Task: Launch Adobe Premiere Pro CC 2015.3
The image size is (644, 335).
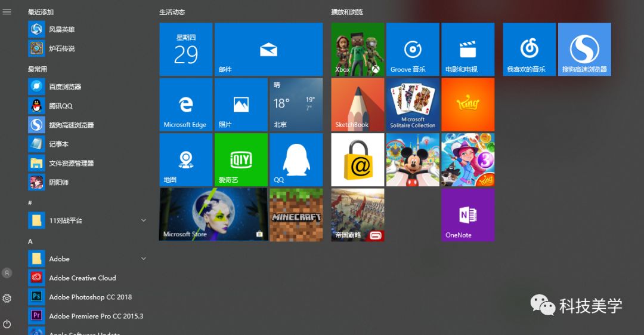Action: [x=87, y=316]
